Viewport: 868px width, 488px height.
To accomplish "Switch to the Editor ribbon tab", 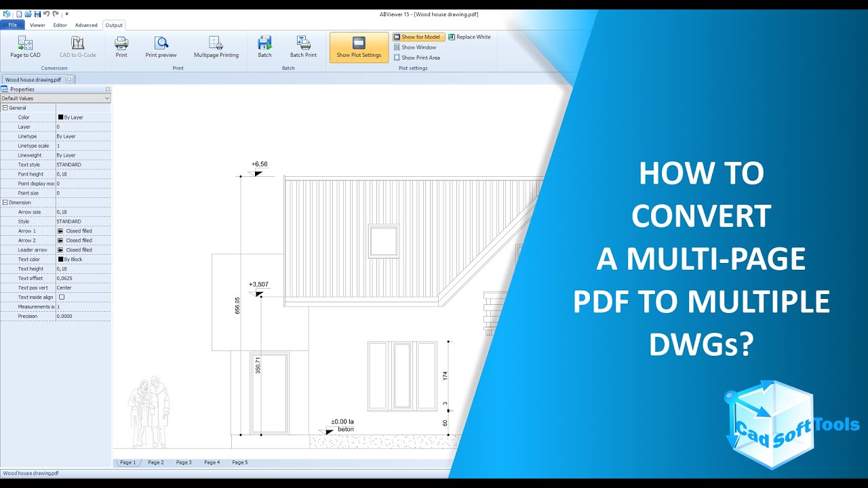I will click(x=60, y=25).
